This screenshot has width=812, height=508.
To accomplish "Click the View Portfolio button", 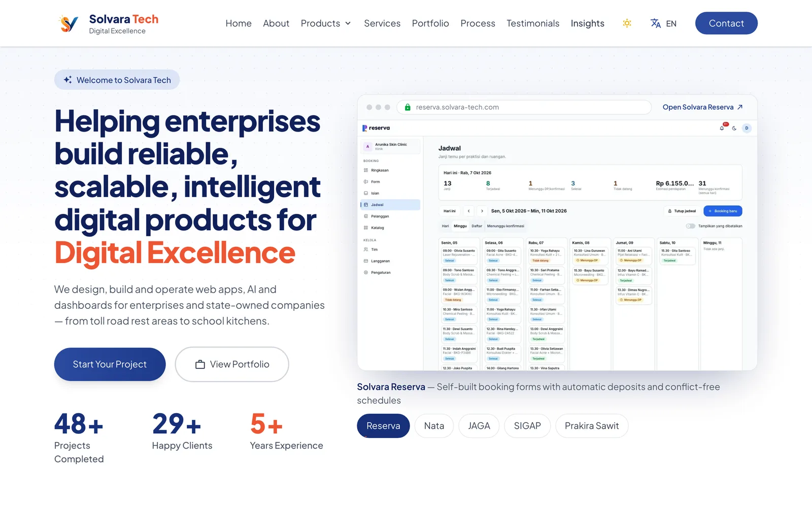I will click(x=232, y=364).
